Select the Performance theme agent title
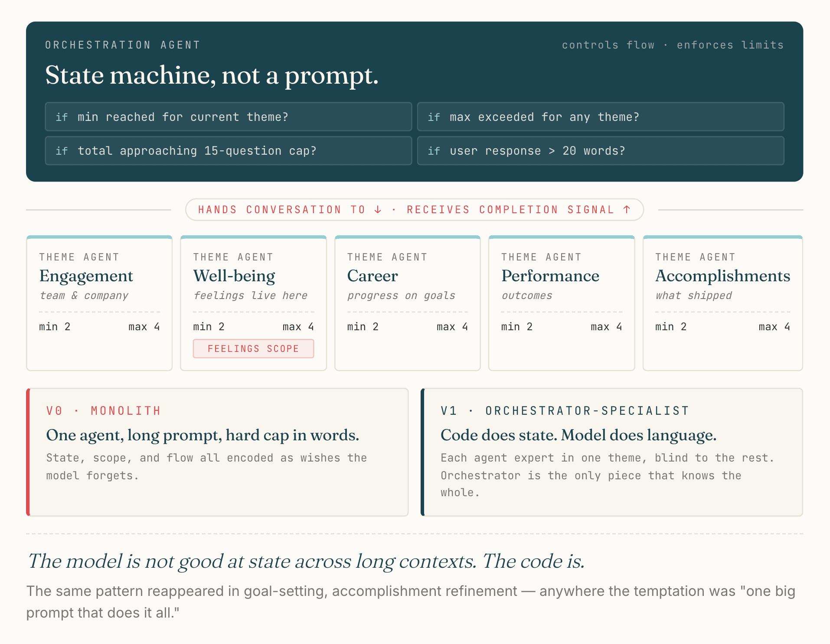The width and height of the screenshot is (830, 644). [550, 276]
